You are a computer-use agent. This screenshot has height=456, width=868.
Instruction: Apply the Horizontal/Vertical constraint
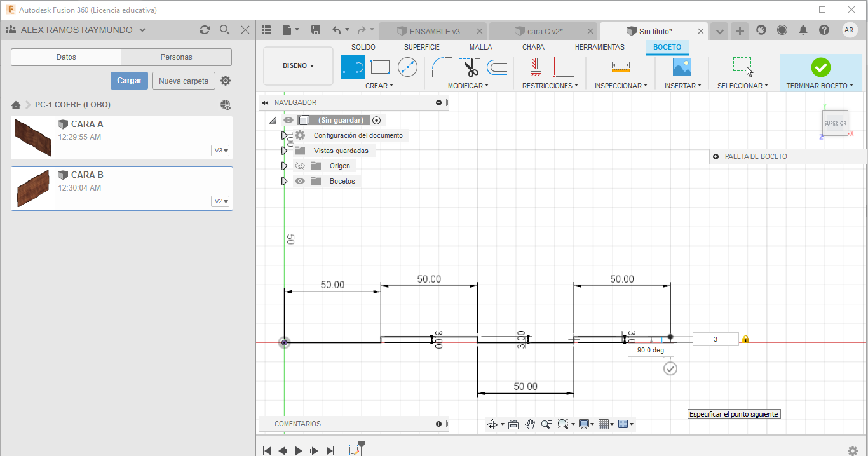point(536,67)
